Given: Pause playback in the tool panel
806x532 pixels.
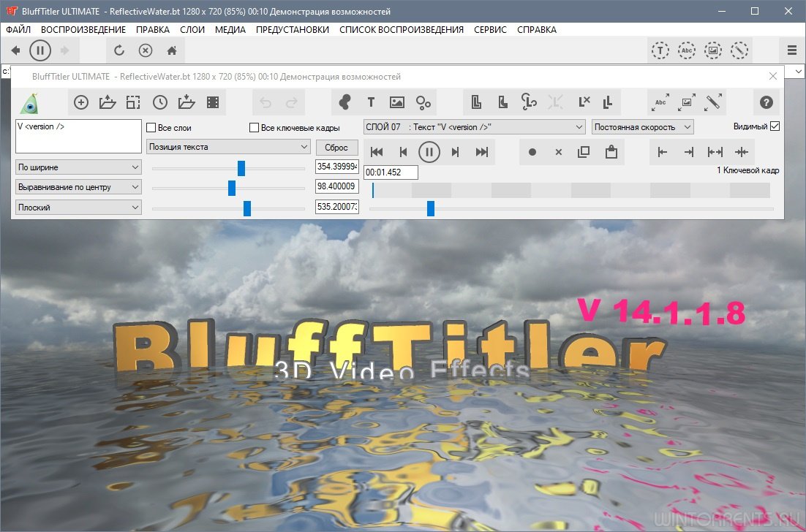Looking at the screenshot, I should point(429,152).
